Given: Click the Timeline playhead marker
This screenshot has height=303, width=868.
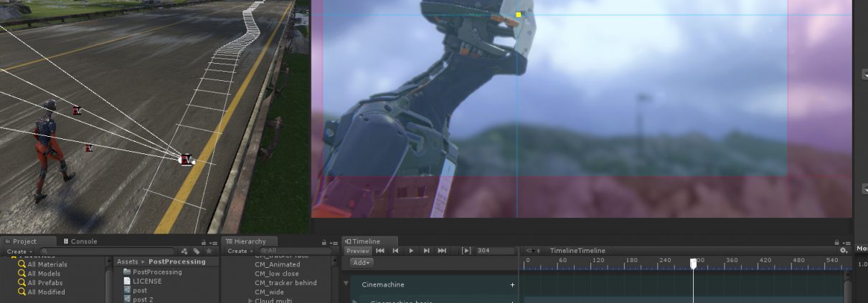Looking at the screenshot, I should pyautogui.click(x=694, y=264).
